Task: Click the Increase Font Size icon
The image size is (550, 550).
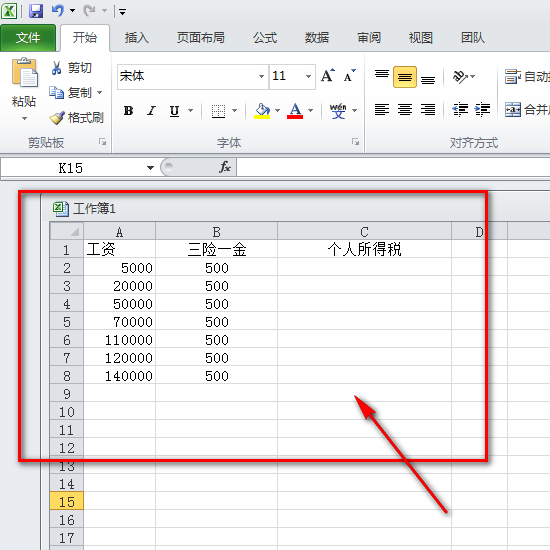Action: (x=328, y=75)
